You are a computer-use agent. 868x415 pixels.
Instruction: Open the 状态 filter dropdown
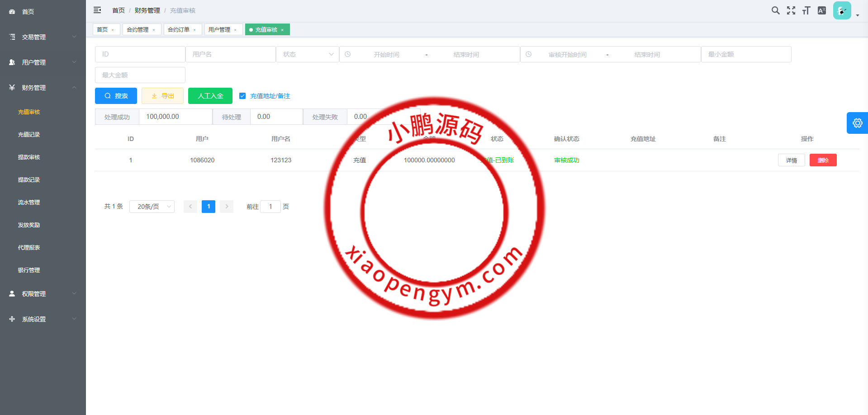(x=308, y=54)
